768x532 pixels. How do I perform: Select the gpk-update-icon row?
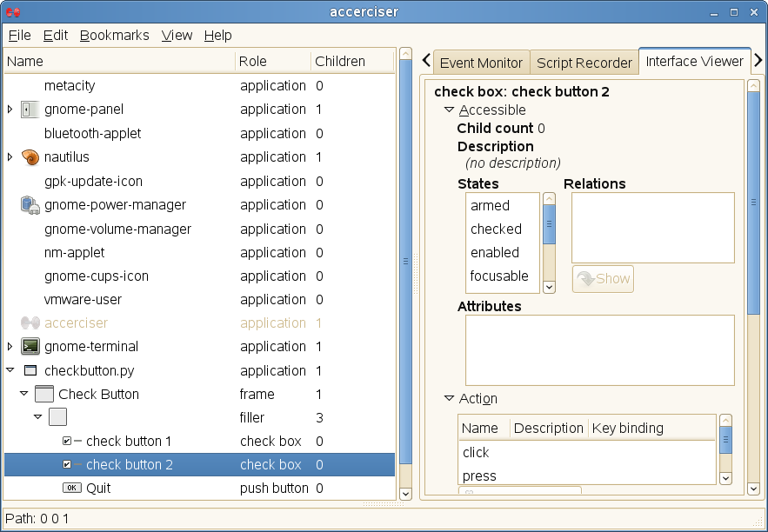tap(199, 181)
